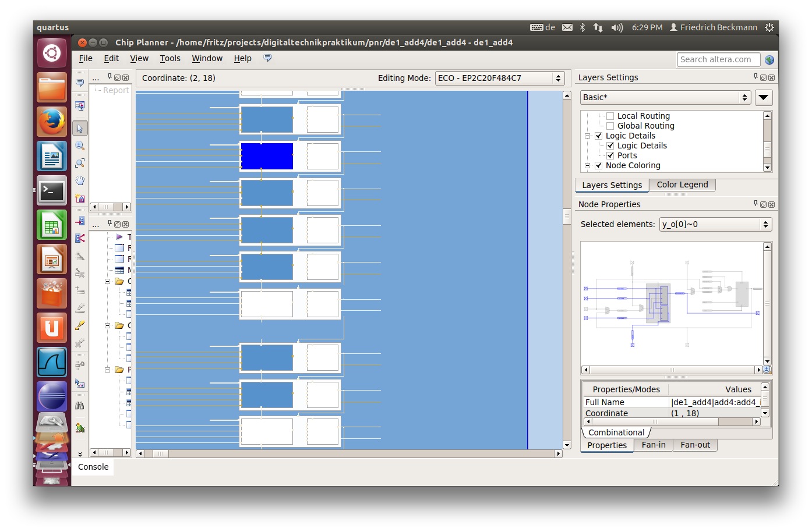Click the zoom-to-fit region tool
The image size is (812, 532).
point(80,163)
